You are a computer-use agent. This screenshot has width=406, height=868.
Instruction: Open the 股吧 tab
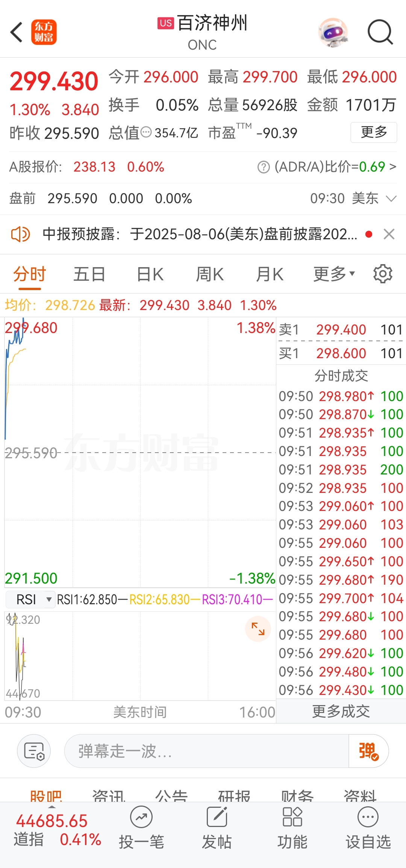pyautogui.click(x=46, y=795)
